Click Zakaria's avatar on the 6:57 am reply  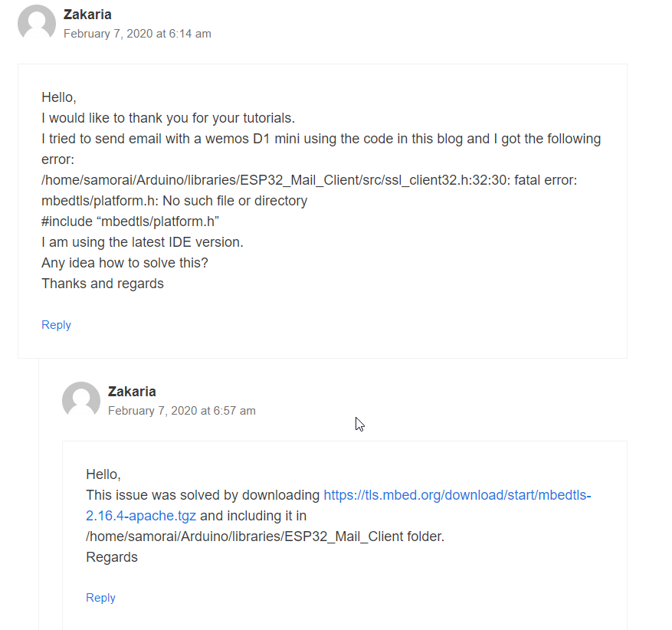81,400
